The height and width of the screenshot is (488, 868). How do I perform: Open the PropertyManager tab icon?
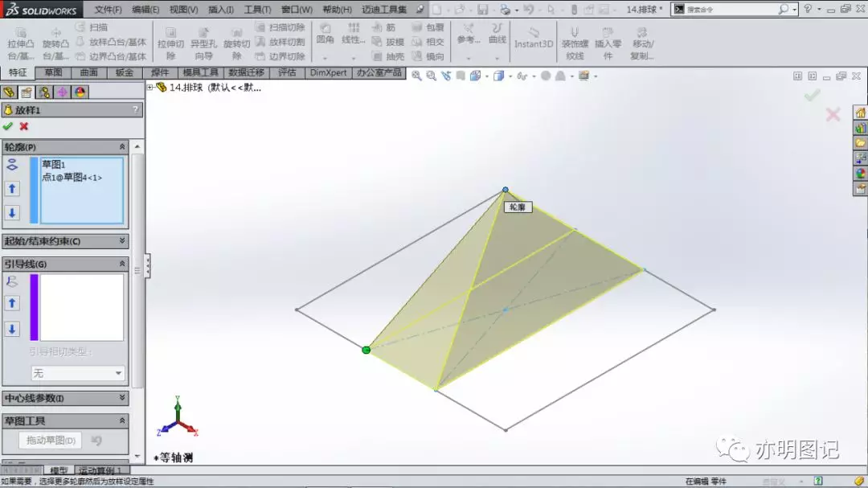[27, 92]
